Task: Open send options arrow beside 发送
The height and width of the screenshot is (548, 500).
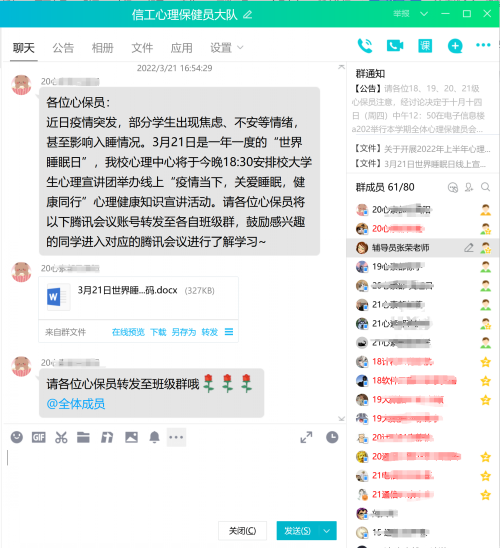Action: (x=327, y=531)
